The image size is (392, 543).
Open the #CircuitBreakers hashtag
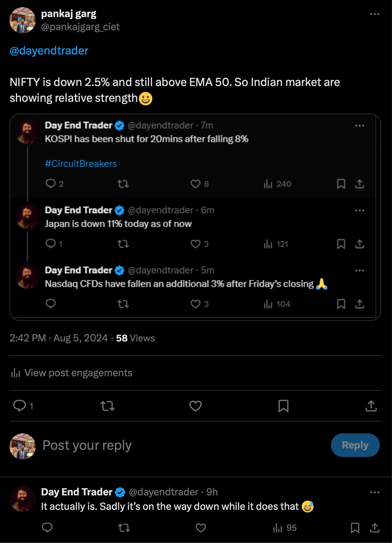(81, 163)
